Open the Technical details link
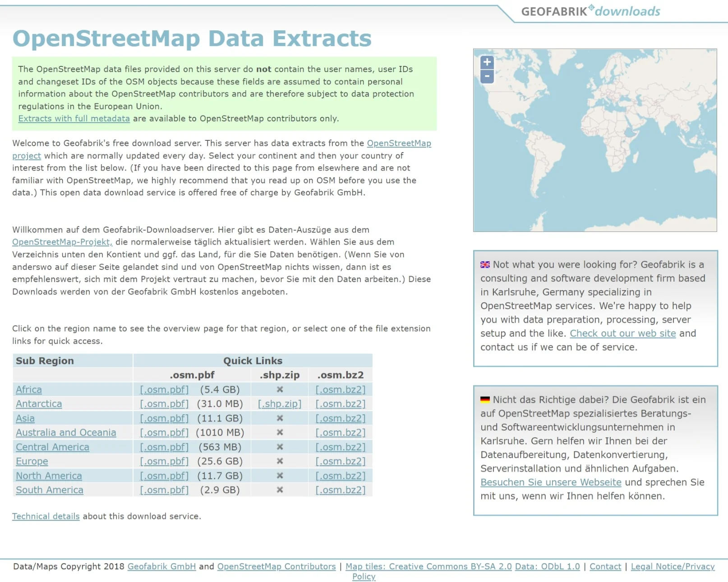 click(x=46, y=516)
